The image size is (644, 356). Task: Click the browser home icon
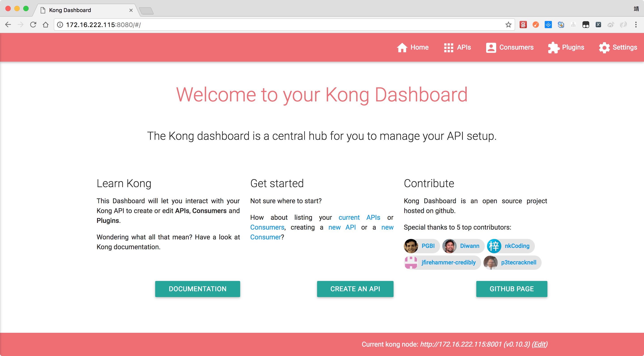[45, 25]
